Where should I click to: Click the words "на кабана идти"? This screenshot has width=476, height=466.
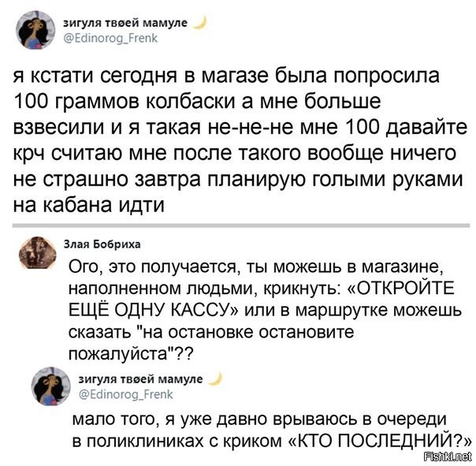pyautogui.click(x=91, y=204)
